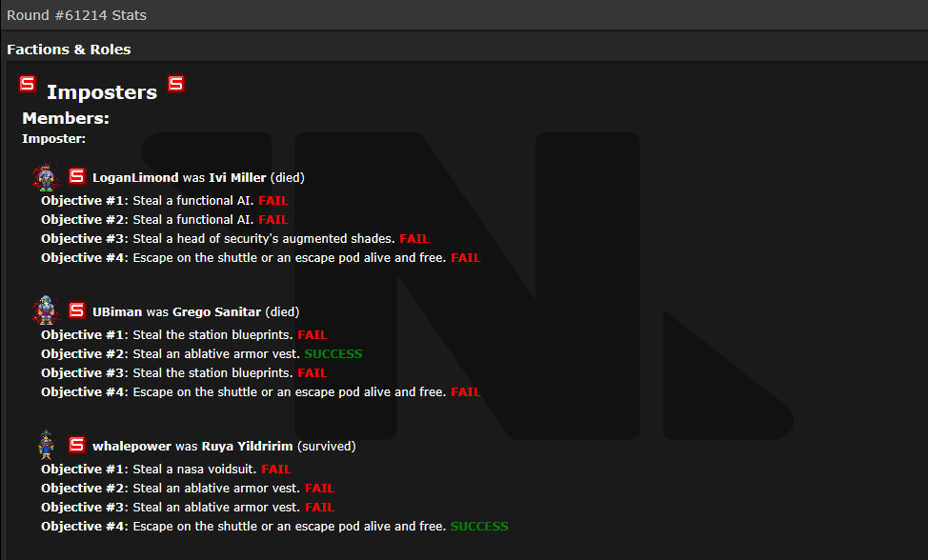Click the Imposter: role sublabel
The width and height of the screenshot is (928, 560).
coord(53,139)
